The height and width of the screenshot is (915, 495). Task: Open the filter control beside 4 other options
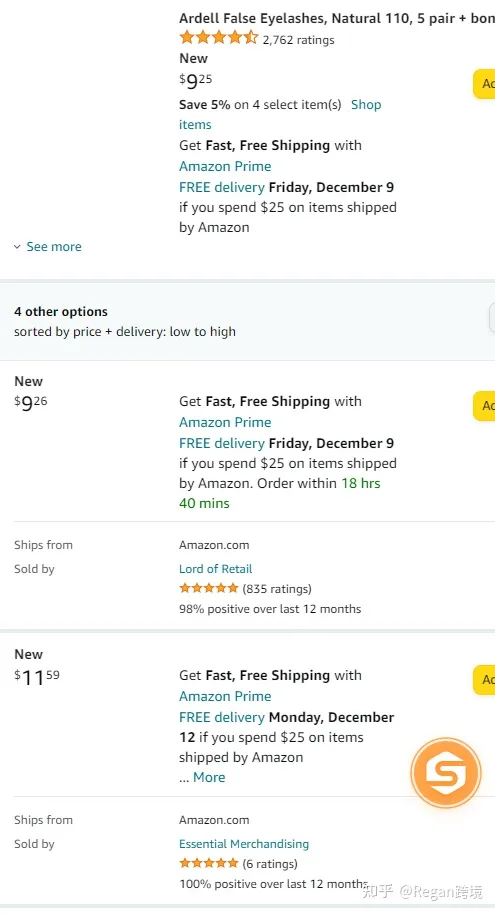coord(491,318)
